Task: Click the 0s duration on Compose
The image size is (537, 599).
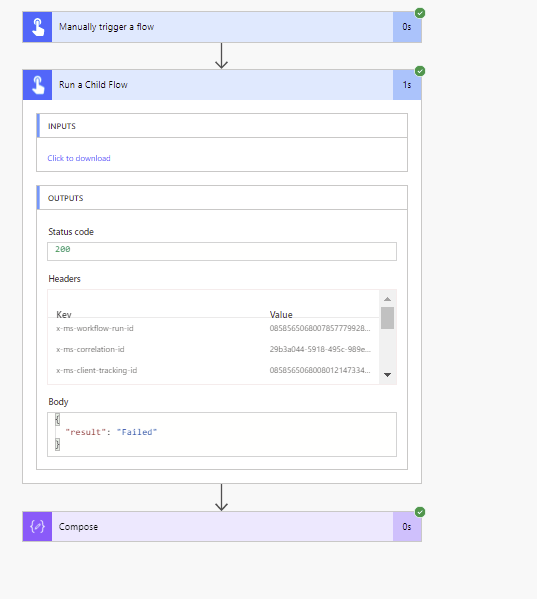Action: pyautogui.click(x=407, y=527)
